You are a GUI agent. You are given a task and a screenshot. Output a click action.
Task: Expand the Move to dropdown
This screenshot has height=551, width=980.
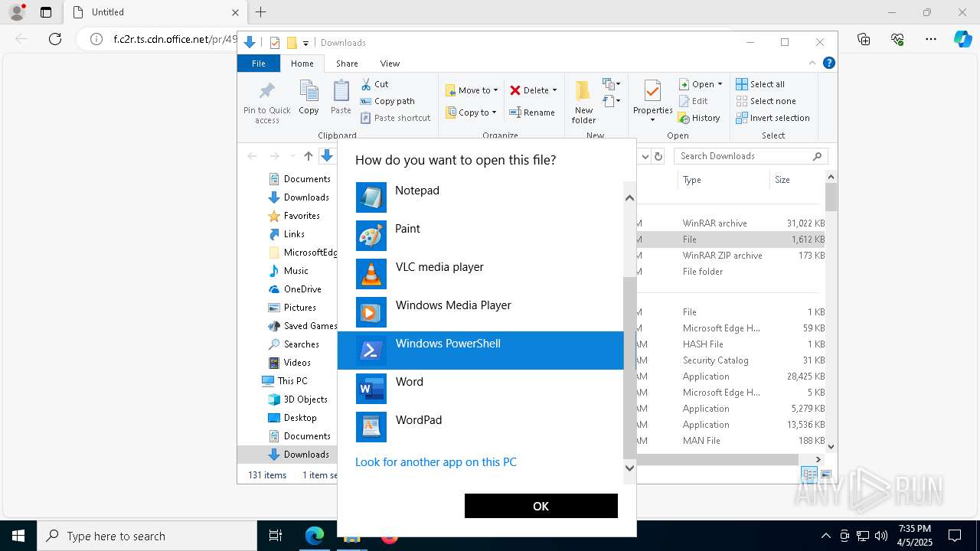click(x=495, y=90)
